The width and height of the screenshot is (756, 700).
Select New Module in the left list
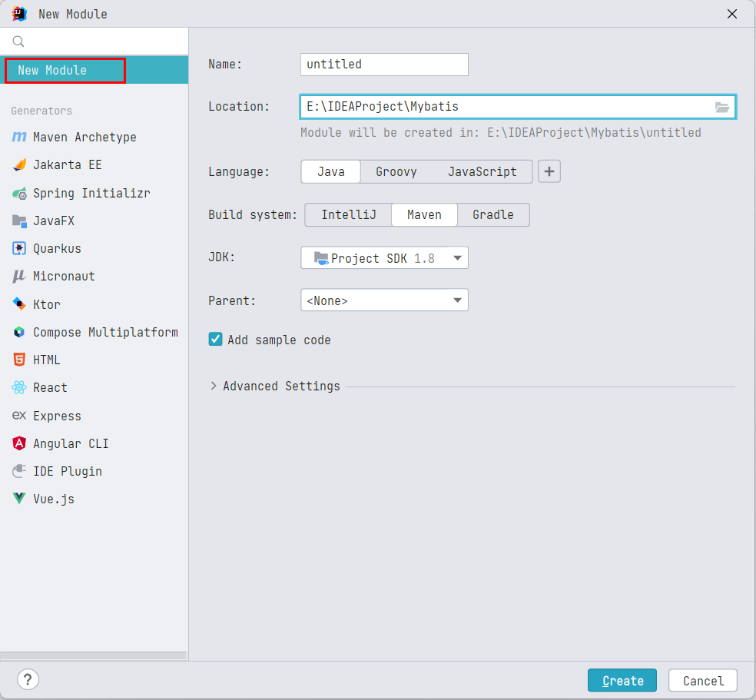click(94, 71)
